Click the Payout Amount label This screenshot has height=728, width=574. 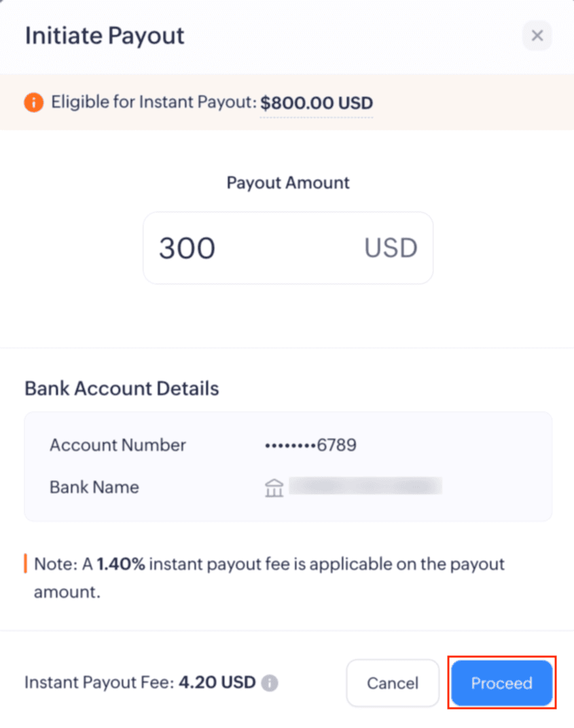click(288, 182)
